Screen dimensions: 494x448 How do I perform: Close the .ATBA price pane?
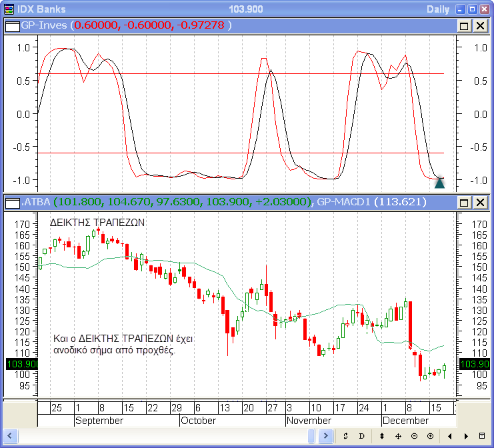click(x=479, y=202)
